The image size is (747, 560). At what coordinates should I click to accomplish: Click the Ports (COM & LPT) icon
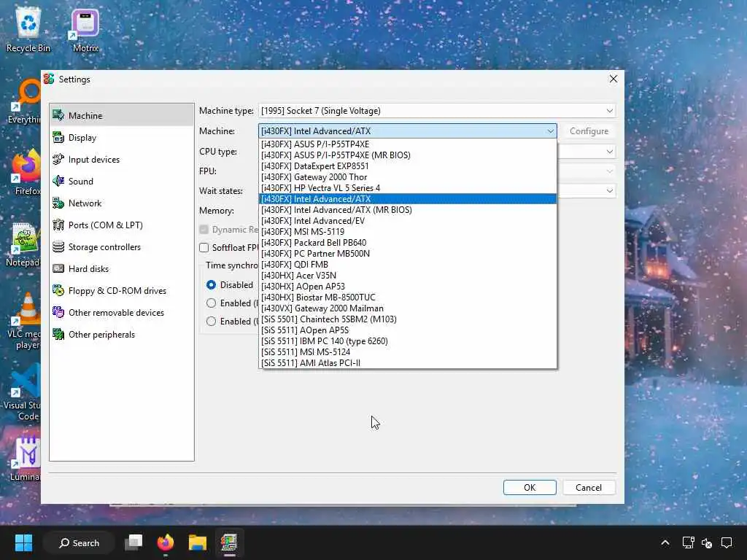point(58,225)
